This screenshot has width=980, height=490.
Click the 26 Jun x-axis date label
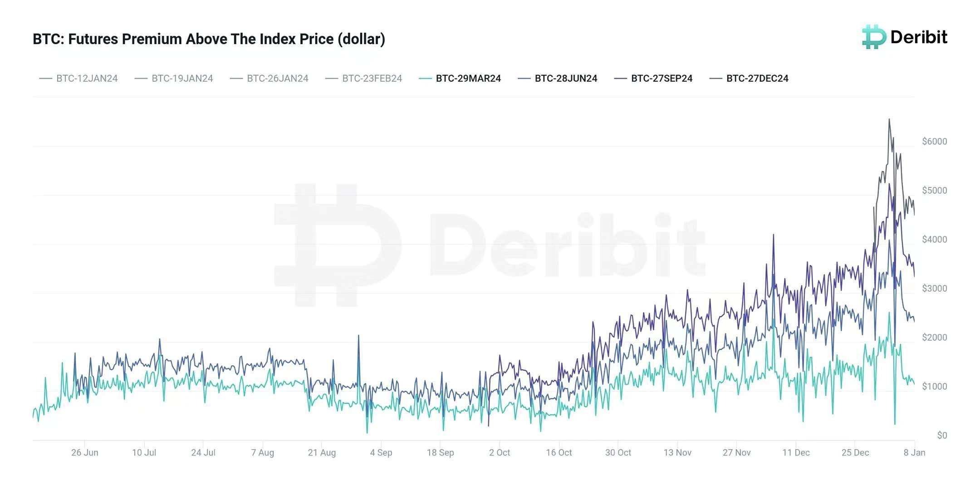coord(84,453)
